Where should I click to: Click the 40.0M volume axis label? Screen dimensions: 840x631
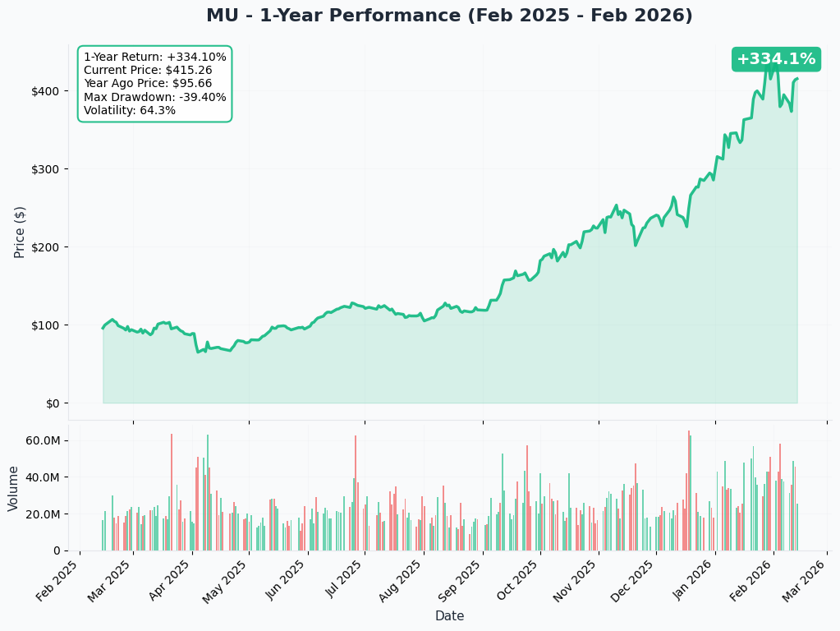click(44, 477)
